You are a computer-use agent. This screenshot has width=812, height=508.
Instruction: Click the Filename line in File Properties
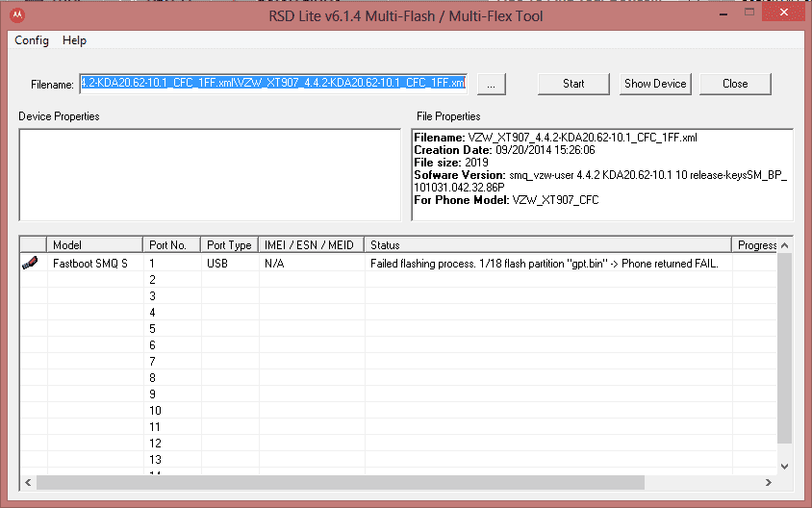click(556, 138)
